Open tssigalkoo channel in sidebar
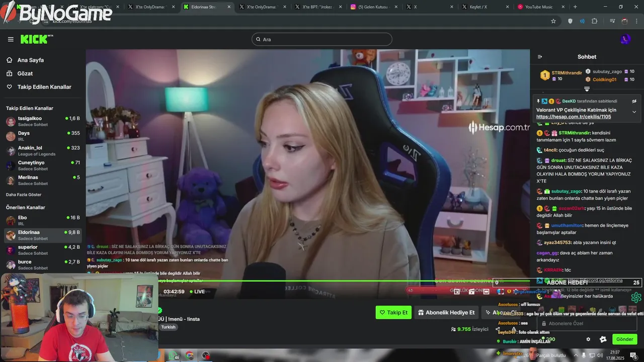Image resolution: width=644 pixels, height=362 pixels. tap(43, 121)
